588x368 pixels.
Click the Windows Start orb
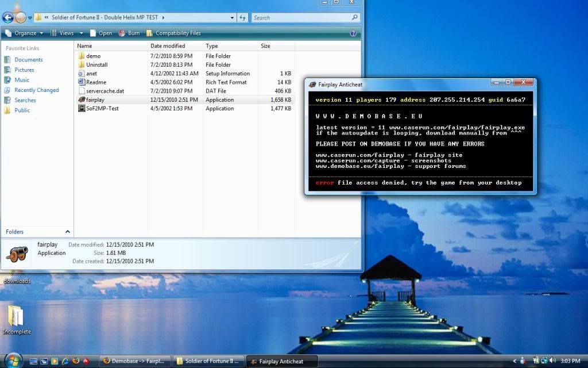click(x=13, y=361)
